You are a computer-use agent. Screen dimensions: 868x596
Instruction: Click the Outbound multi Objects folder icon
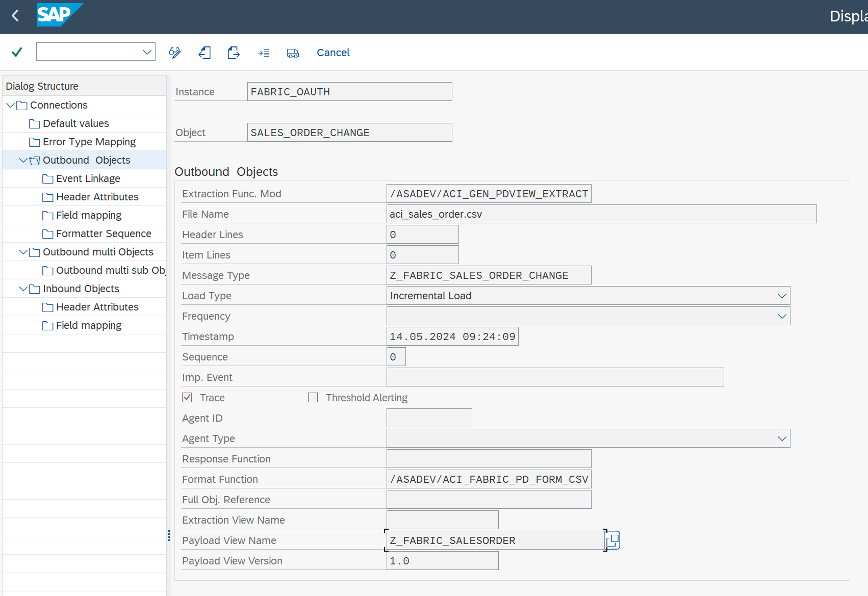pos(35,252)
